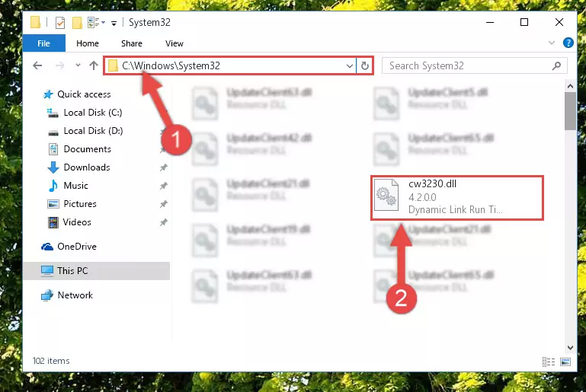Image resolution: width=586 pixels, height=392 pixels.
Task: Click the scroll up arrow of file list
Action: [x=570, y=86]
